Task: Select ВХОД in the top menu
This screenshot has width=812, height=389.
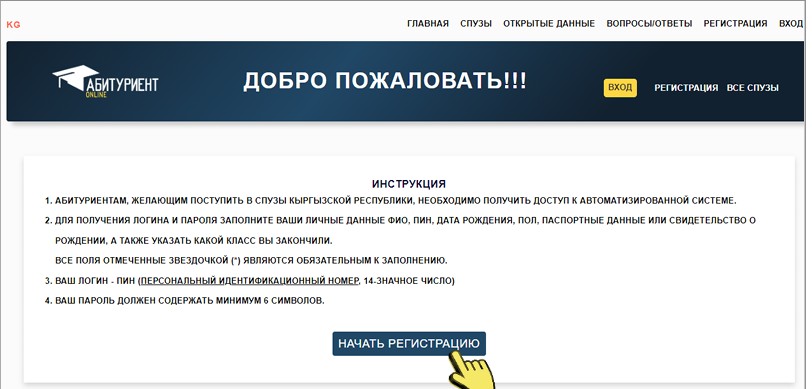Action: tap(791, 23)
